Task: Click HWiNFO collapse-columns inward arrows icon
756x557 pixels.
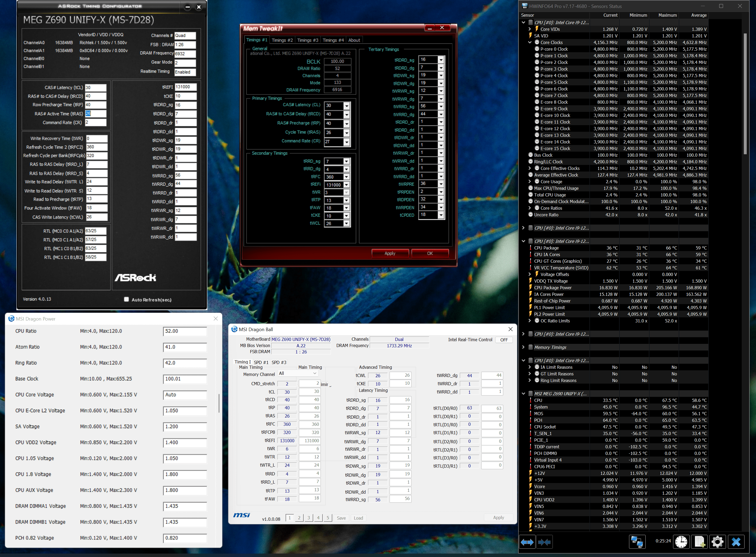Action: click(544, 542)
